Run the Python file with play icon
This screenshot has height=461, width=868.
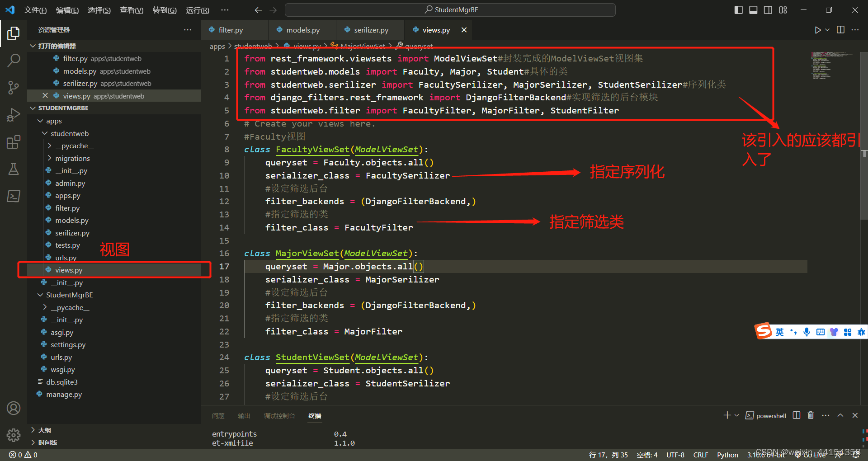click(x=817, y=30)
